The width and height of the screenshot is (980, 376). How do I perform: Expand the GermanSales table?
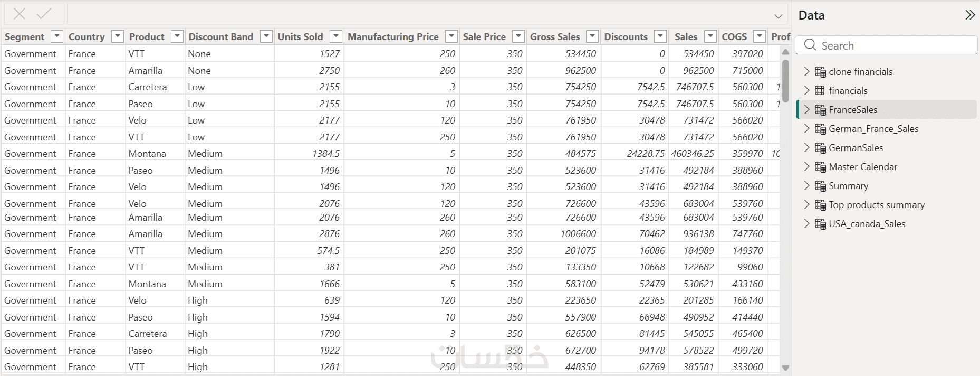point(806,147)
